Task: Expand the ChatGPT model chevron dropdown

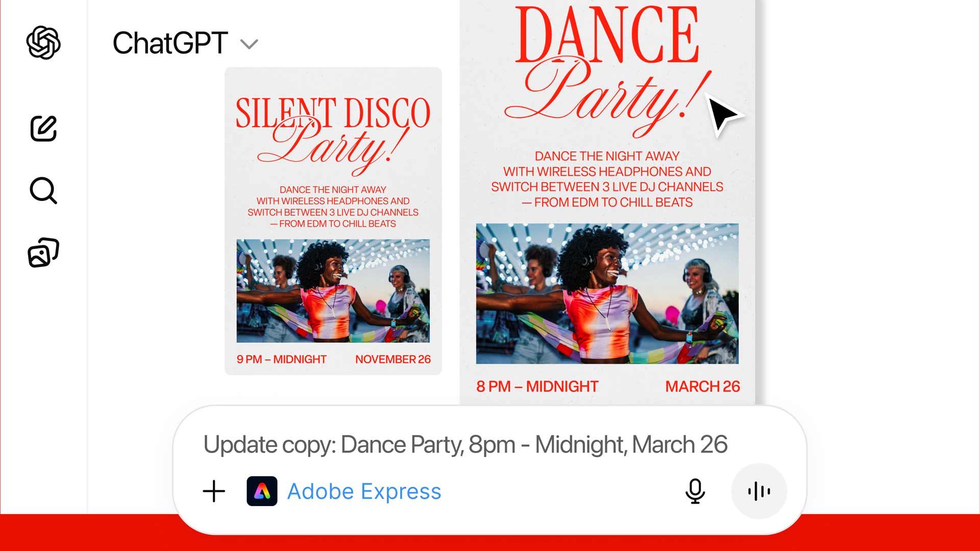Action: click(x=249, y=44)
